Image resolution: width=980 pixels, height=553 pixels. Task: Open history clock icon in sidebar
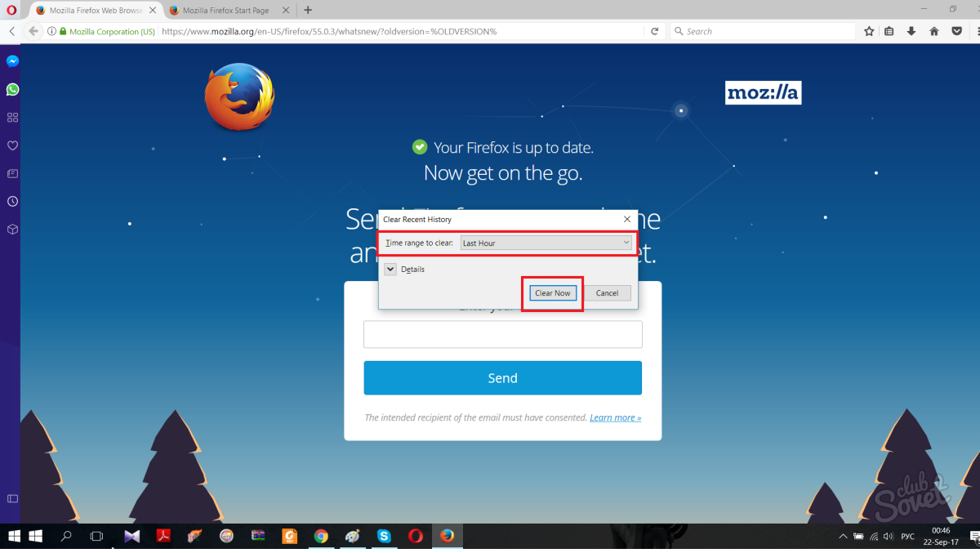[x=12, y=201]
